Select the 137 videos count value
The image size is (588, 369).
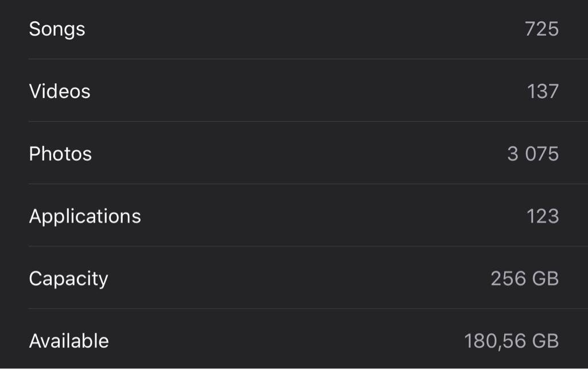click(543, 91)
